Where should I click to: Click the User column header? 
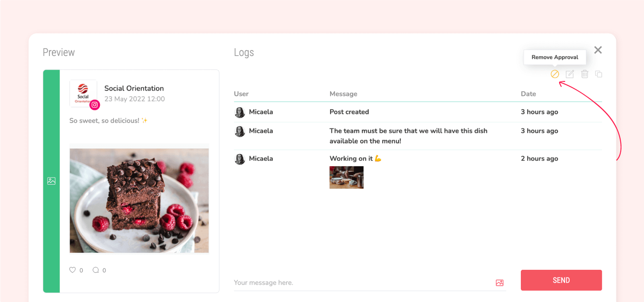[x=241, y=94]
